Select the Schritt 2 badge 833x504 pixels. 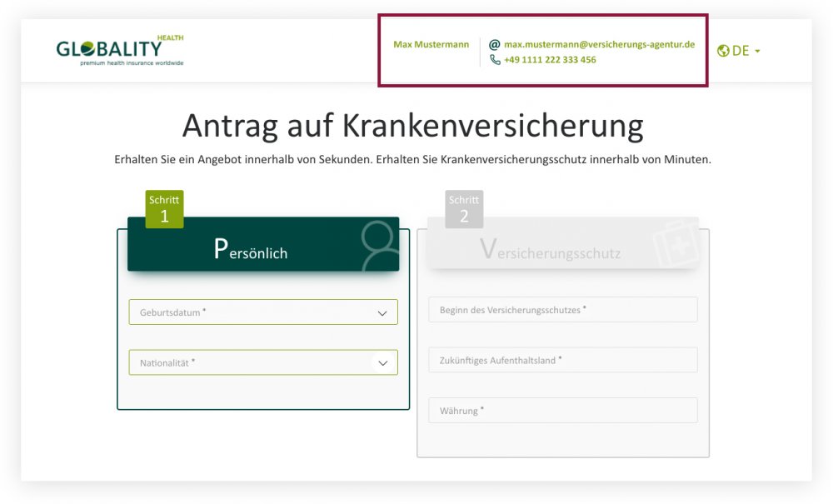[x=464, y=209]
